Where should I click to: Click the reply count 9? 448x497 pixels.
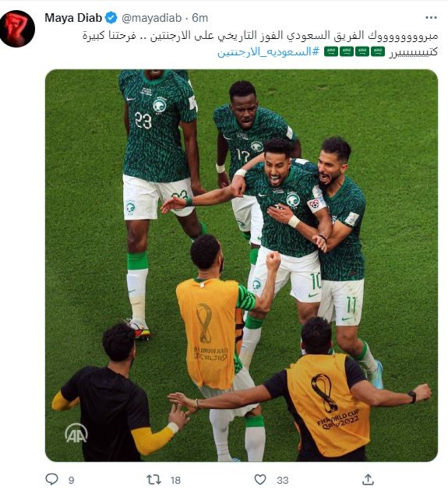pyautogui.click(x=72, y=480)
